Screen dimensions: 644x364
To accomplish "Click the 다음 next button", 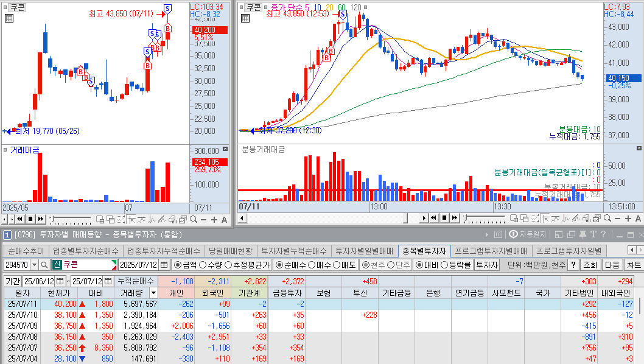I will (612, 265).
